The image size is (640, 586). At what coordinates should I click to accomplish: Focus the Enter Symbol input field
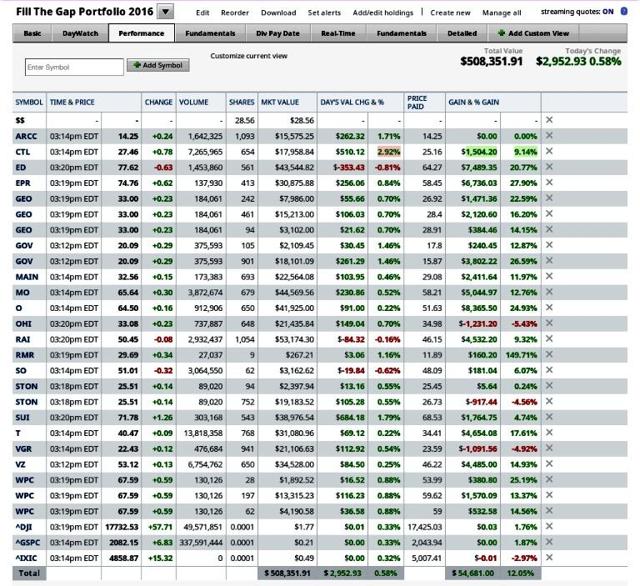pos(74,67)
